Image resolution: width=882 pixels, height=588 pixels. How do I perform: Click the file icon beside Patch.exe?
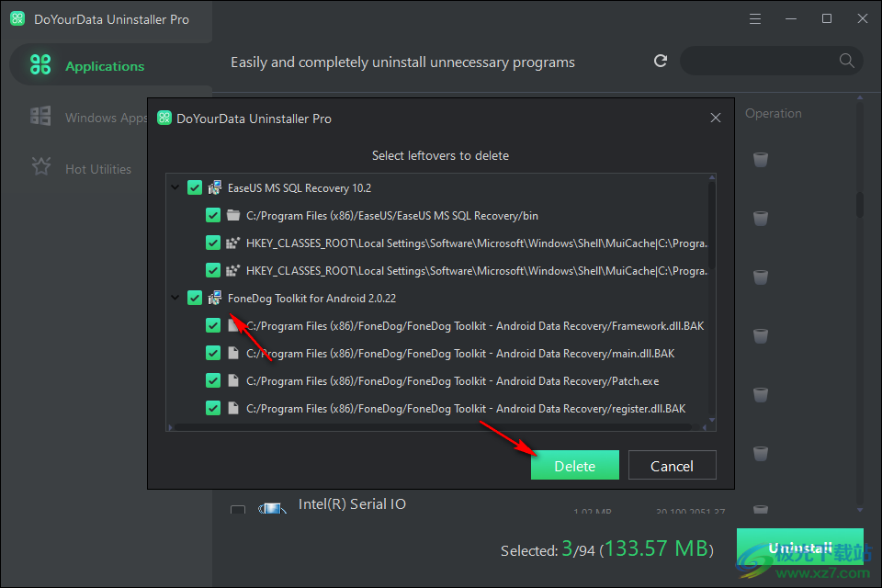tap(232, 380)
